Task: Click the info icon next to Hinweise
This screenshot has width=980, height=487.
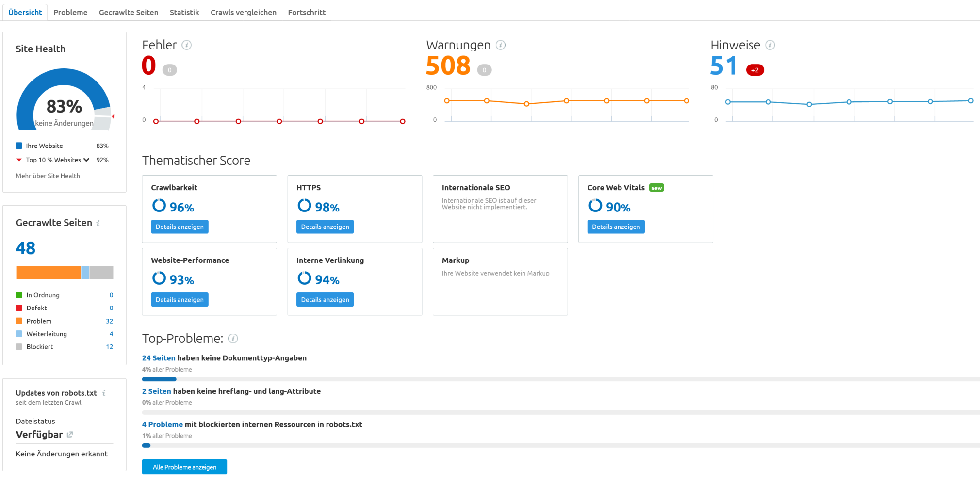Action: 770,45
